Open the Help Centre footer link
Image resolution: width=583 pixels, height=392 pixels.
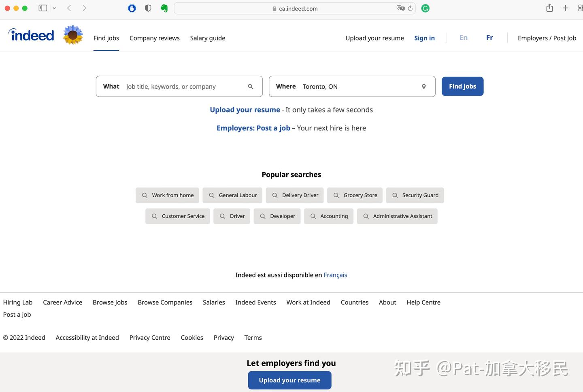pyautogui.click(x=423, y=302)
